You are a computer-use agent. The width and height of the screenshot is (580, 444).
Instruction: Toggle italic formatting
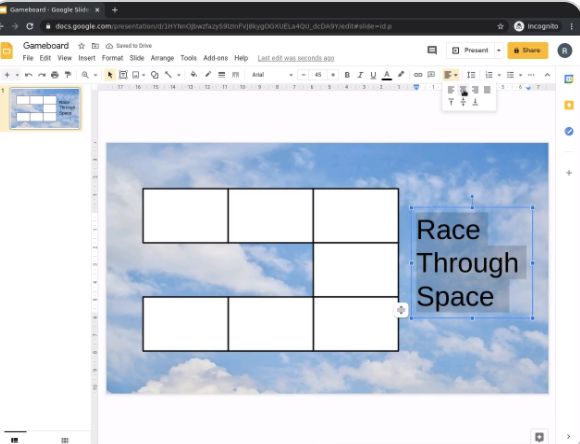pyautogui.click(x=360, y=75)
